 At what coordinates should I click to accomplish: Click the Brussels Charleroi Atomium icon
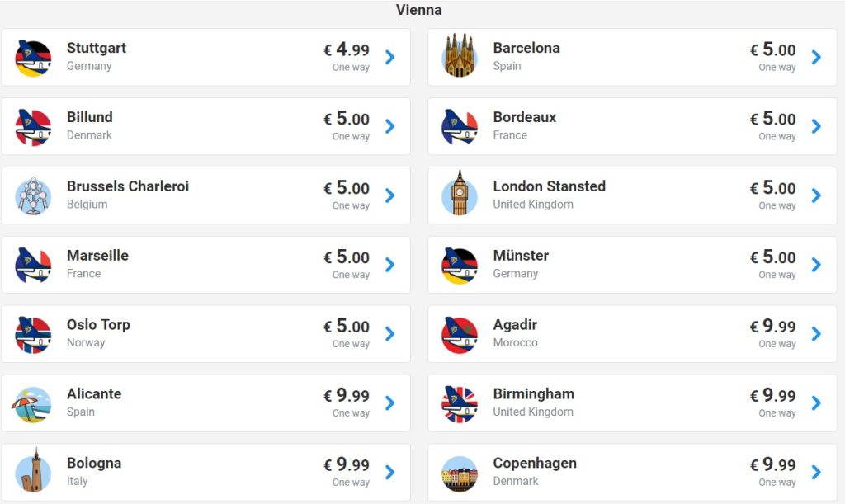tap(33, 196)
